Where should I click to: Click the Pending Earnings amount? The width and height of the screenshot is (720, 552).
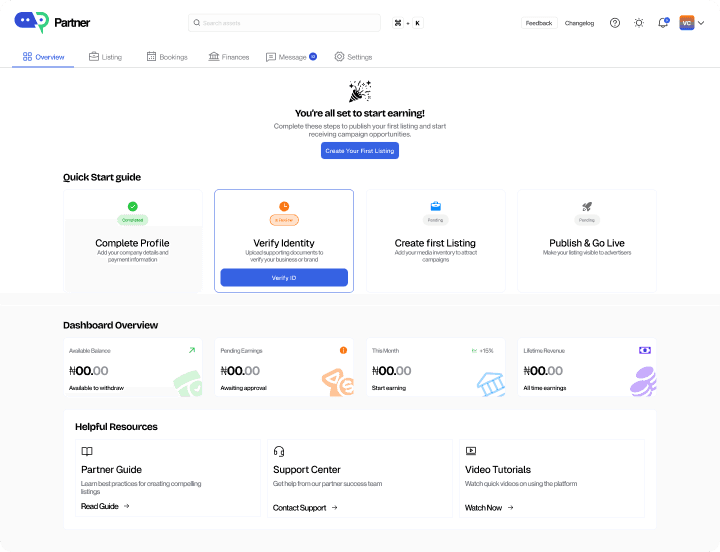pyautogui.click(x=240, y=371)
